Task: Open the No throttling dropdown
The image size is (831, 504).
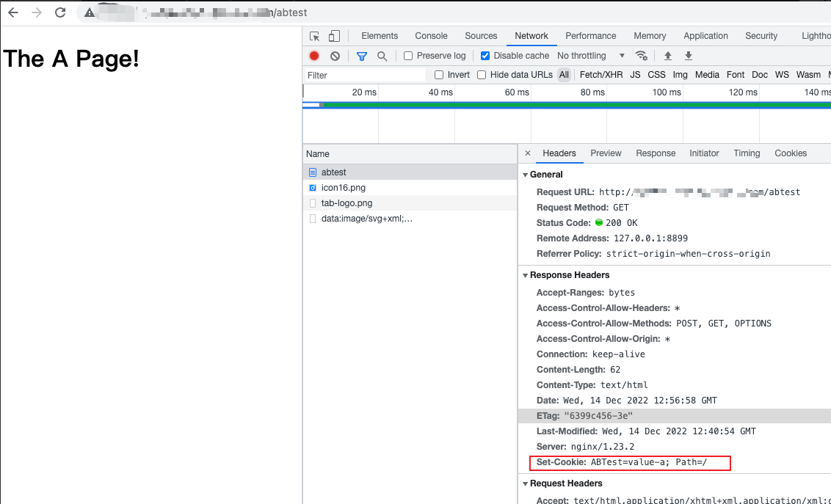Action: tap(591, 56)
